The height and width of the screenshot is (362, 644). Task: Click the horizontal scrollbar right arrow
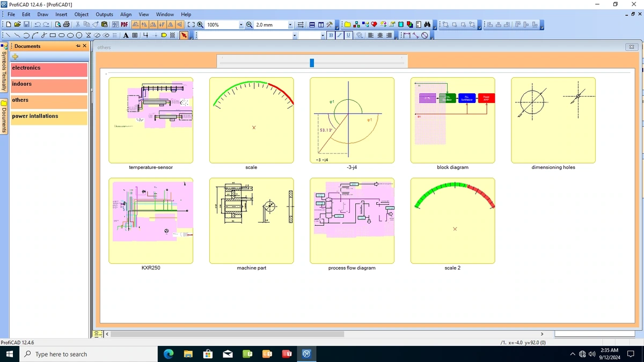[542, 334]
